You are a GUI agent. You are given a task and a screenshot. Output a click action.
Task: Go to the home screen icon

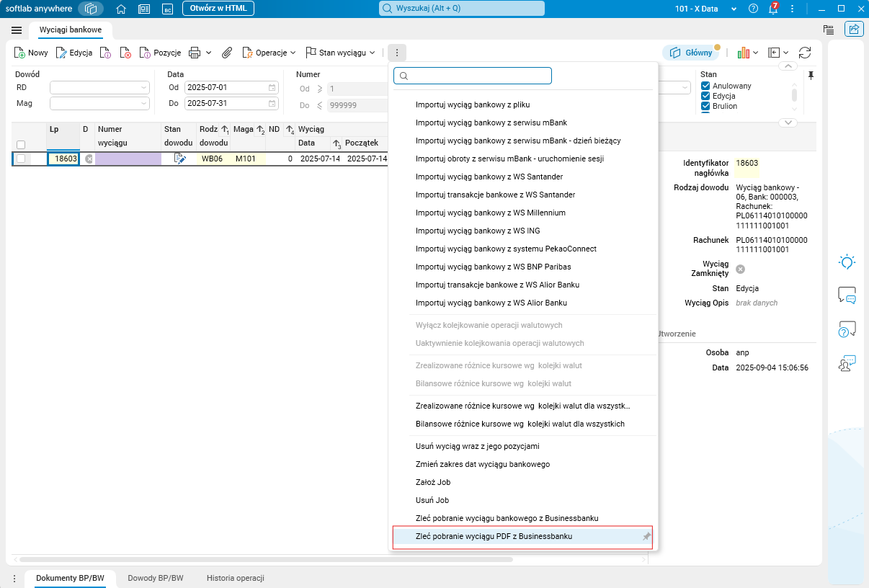[x=121, y=9]
